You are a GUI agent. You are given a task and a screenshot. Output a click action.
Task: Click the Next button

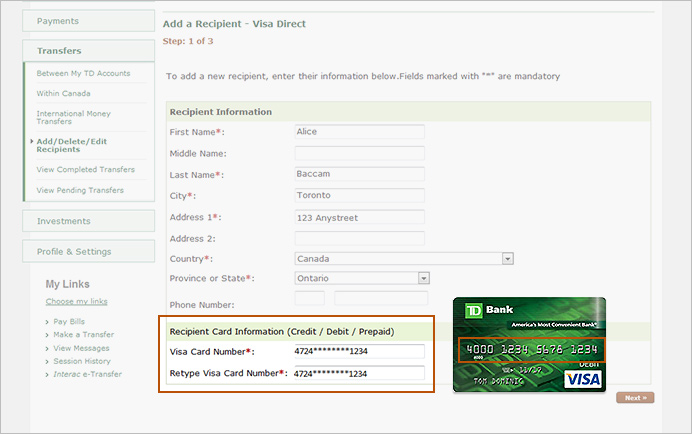click(636, 398)
